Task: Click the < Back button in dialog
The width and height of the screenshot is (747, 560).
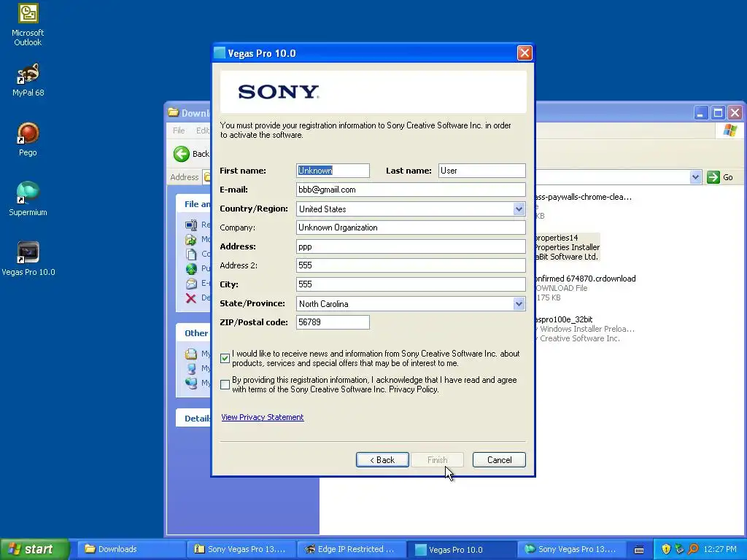Action: point(382,459)
